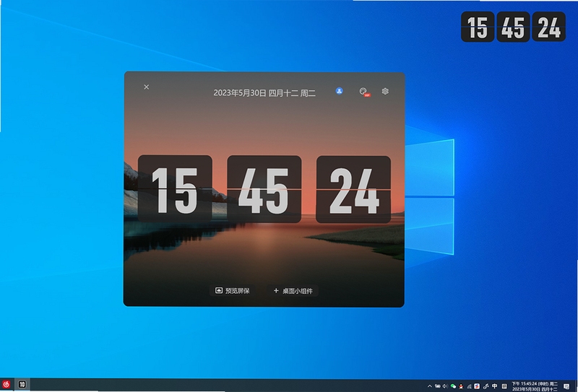Image resolution: width=578 pixels, height=392 pixels.
Task: Open the settings gear in clock window
Action: 385,91
